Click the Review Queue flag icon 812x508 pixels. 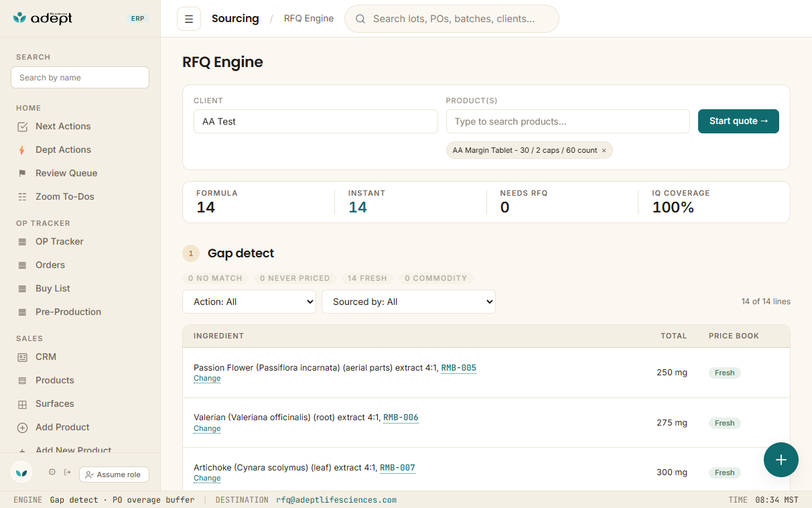point(23,174)
